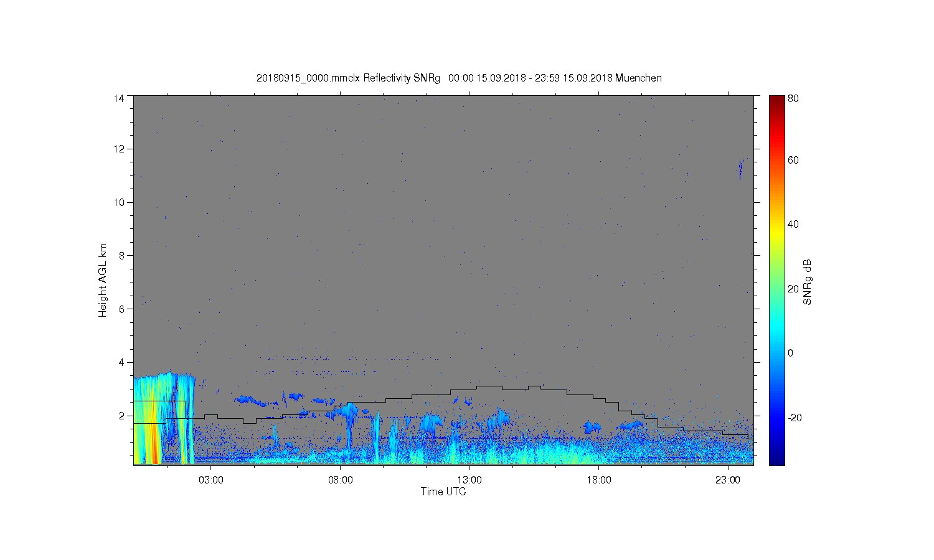Image resolution: width=934 pixels, height=560 pixels.
Task: Click the colorbar value -20 label
Action: tap(795, 417)
